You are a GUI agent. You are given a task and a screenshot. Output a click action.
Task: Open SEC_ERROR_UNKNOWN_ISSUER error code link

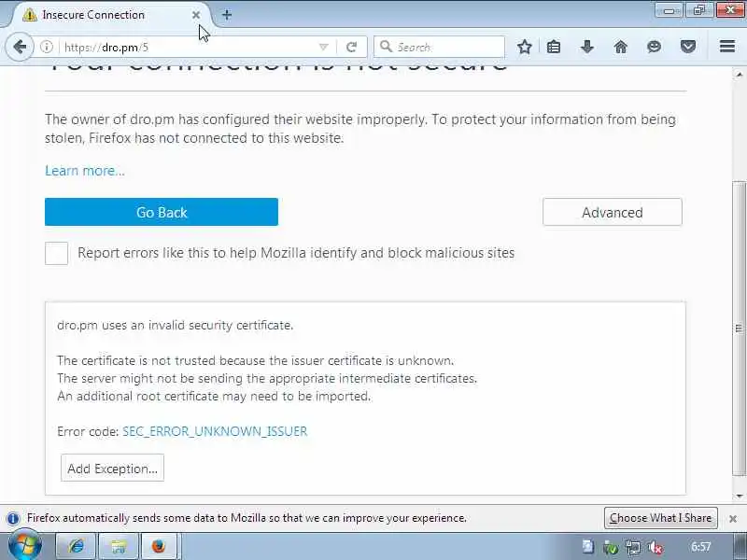215,431
